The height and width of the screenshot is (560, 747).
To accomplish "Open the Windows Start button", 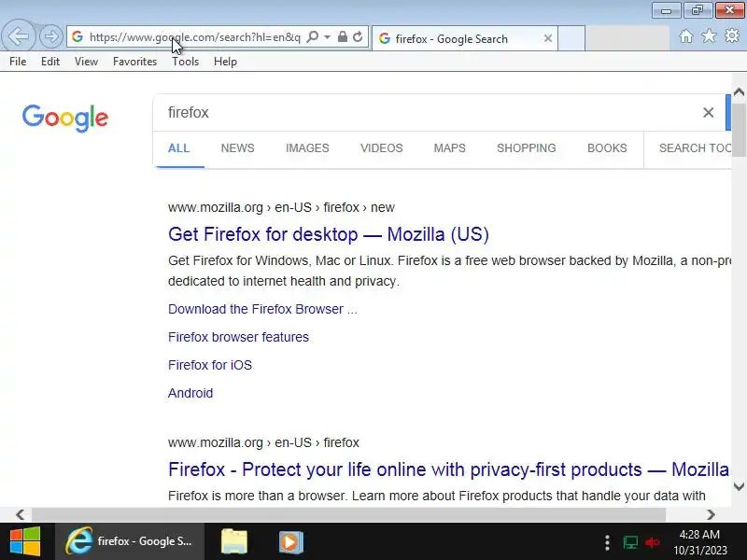I will 25,541.
